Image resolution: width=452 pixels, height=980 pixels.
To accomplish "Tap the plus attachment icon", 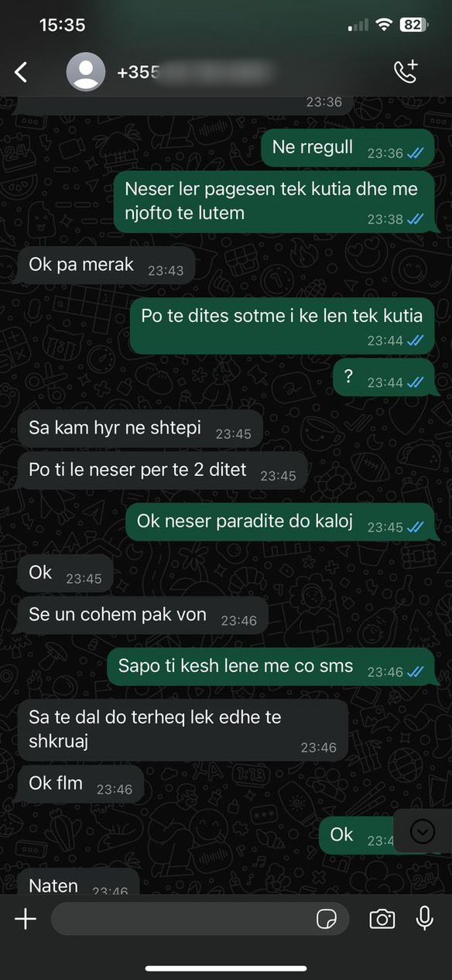I will [x=26, y=919].
